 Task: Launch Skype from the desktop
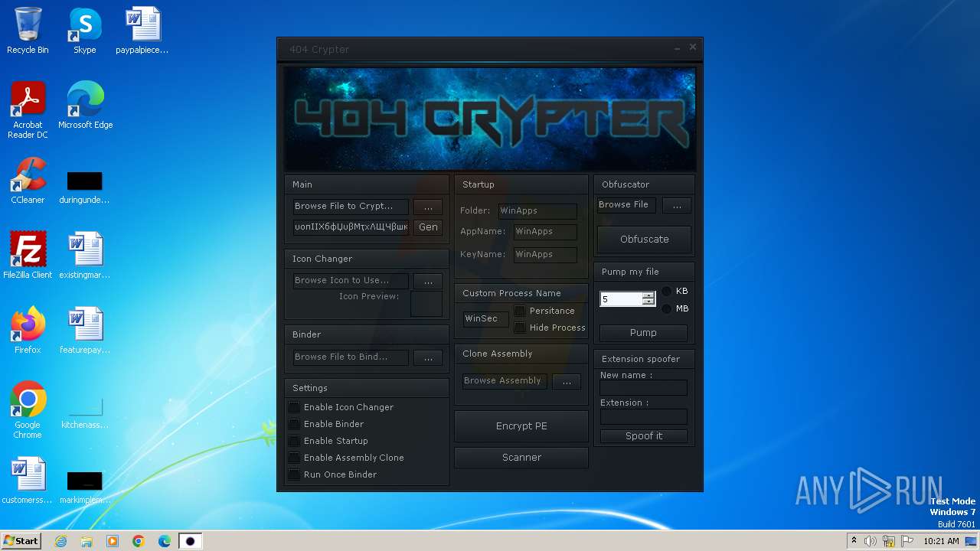tap(85, 31)
